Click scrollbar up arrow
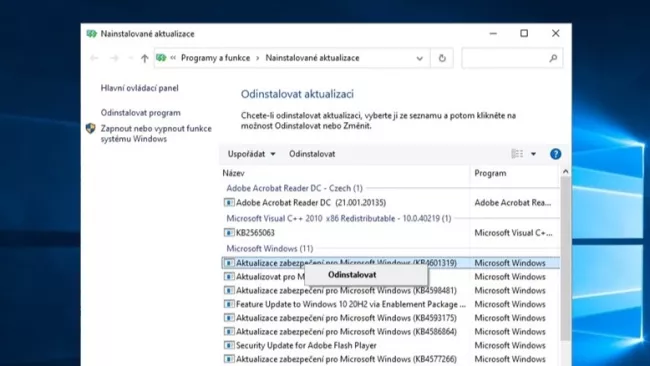The image size is (650, 366). pyautogui.click(x=565, y=171)
